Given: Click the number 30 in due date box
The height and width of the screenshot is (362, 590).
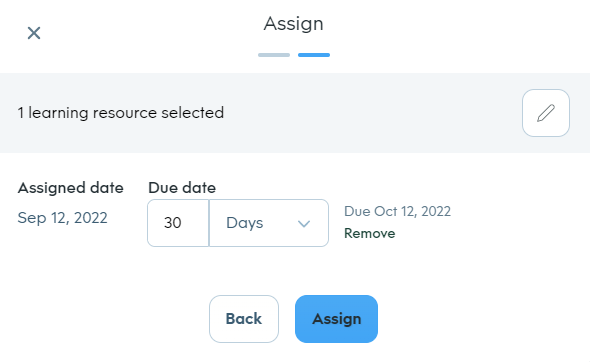Looking at the screenshot, I should click(173, 223).
